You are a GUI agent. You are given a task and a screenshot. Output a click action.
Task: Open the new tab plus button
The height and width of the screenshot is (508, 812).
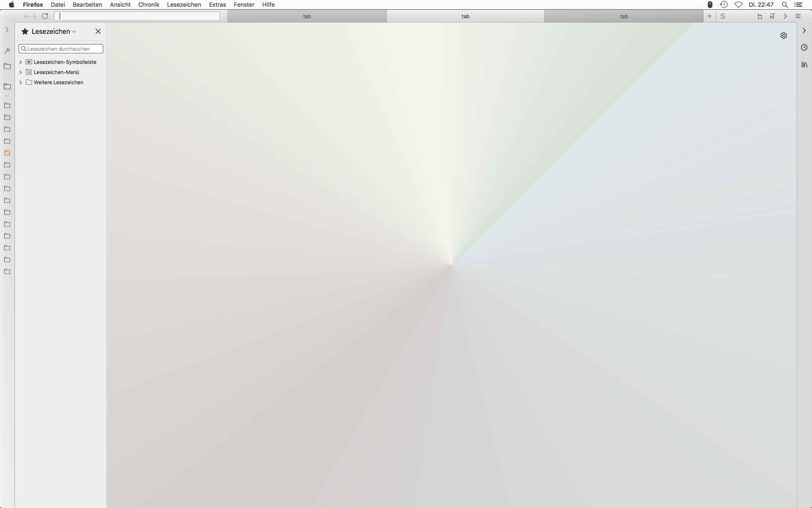tap(709, 16)
